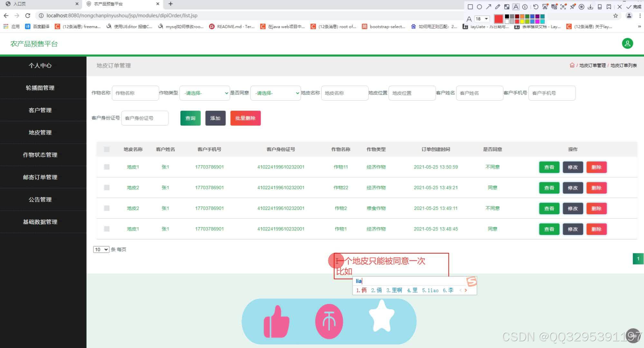Screen dimensions: 644x348
Task: Click the green user avatar icon
Action: point(627,43)
